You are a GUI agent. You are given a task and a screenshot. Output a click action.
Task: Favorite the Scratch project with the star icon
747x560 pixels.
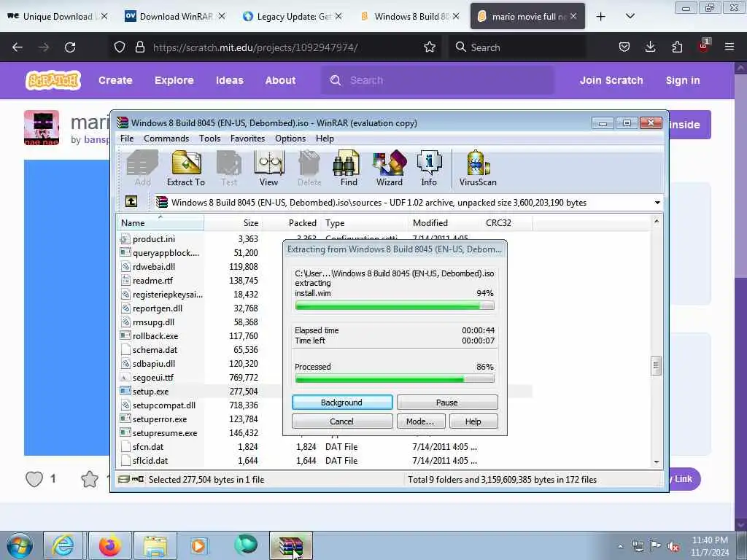click(x=90, y=479)
